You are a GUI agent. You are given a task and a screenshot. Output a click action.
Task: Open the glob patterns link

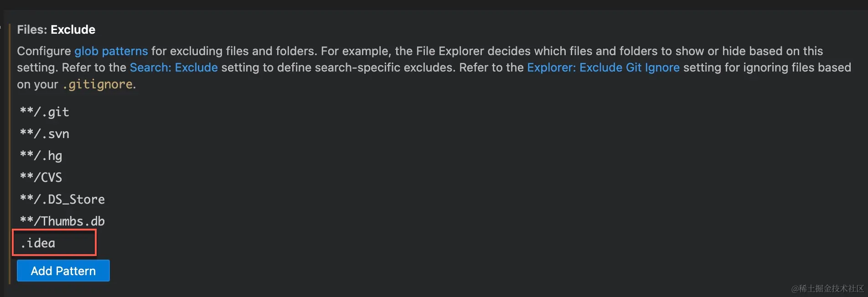pos(111,51)
